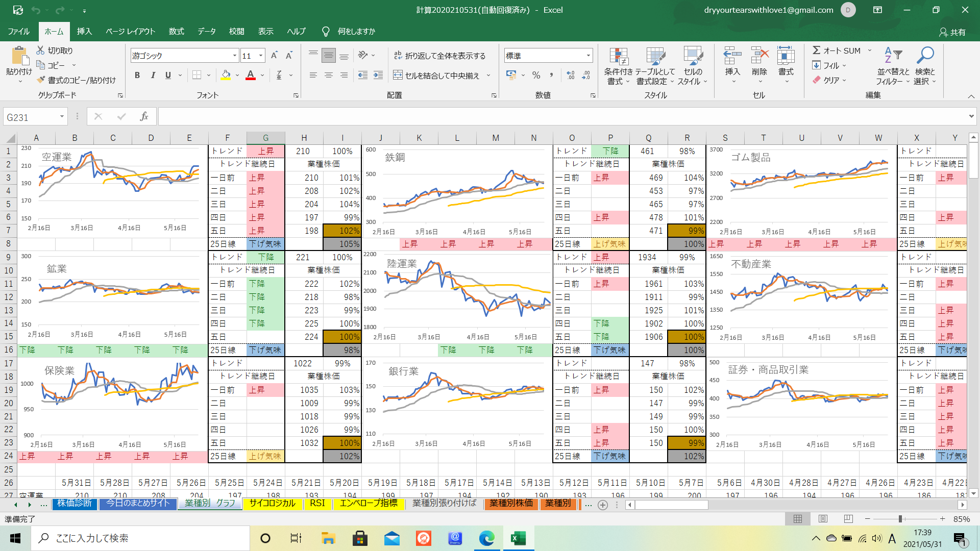Click the Insert Function fx icon
This screenshot has width=980, height=551.
(144, 117)
